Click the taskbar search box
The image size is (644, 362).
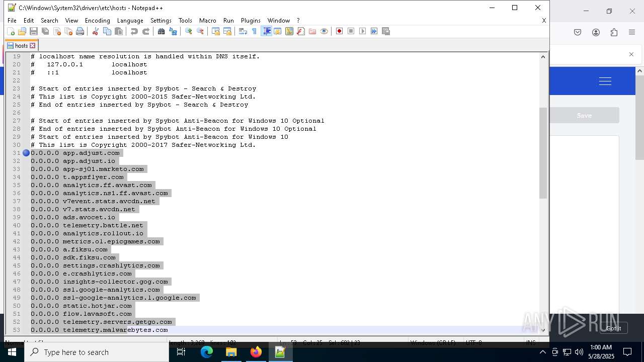[x=97, y=352]
